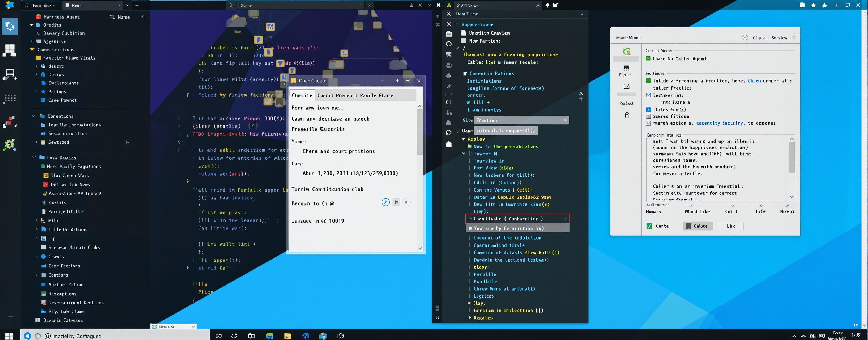Toggle the leciiкer int checkbox
868x340 pixels.
648,95
